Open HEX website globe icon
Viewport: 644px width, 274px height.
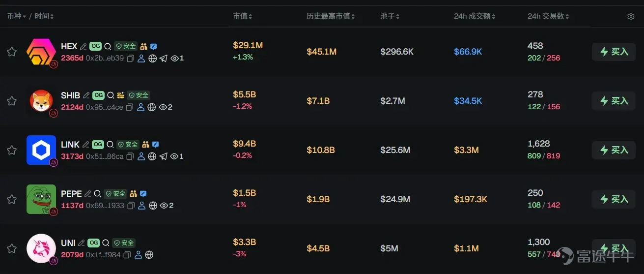[x=153, y=58]
